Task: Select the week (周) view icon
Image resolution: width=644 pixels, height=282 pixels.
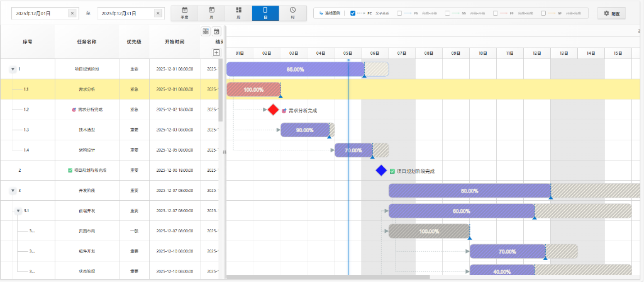Action: pyautogui.click(x=238, y=13)
